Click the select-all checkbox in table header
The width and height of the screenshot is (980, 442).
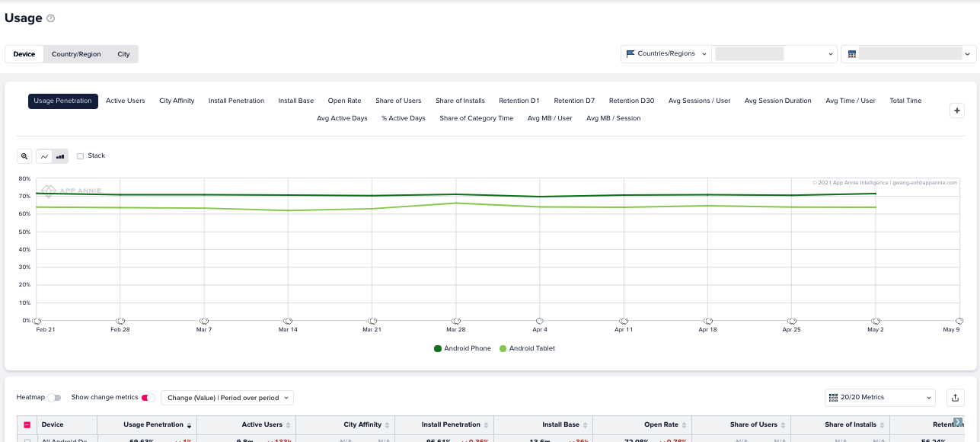click(x=27, y=425)
